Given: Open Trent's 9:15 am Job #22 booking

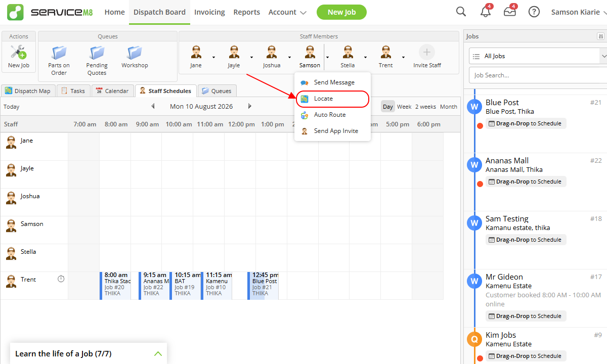Looking at the screenshot, I should tap(154, 286).
